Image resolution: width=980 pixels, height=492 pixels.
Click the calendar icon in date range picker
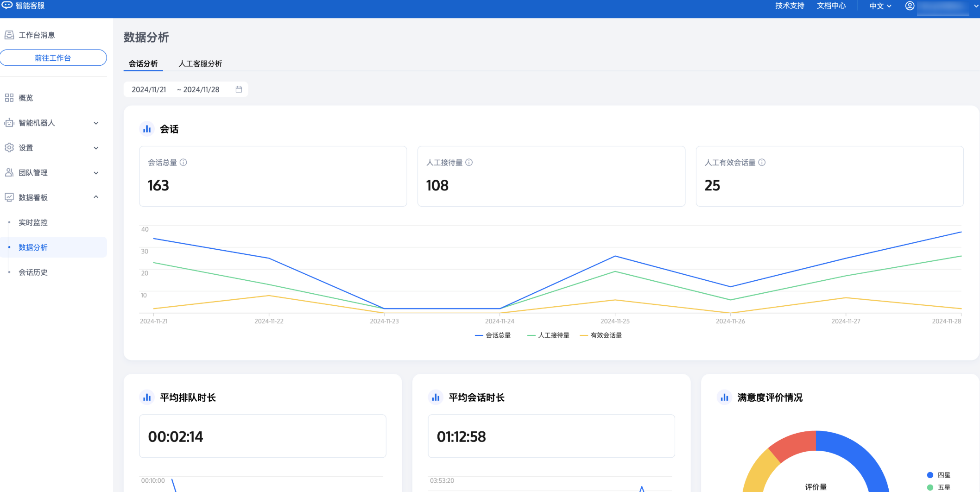click(239, 89)
